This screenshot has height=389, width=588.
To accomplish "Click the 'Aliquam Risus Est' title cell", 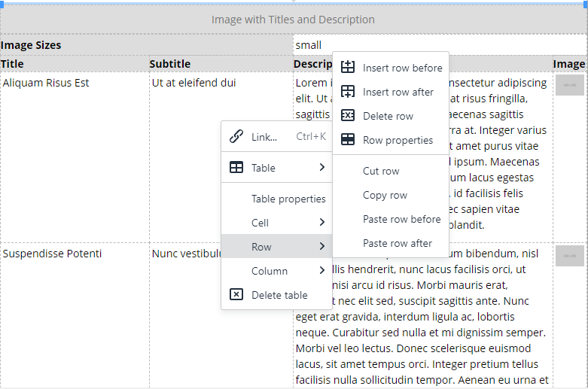I will click(x=46, y=83).
